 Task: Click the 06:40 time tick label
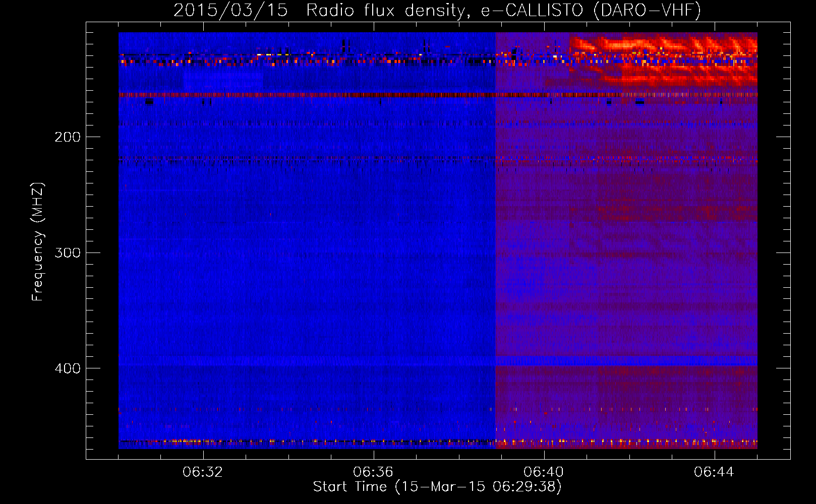point(544,472)
